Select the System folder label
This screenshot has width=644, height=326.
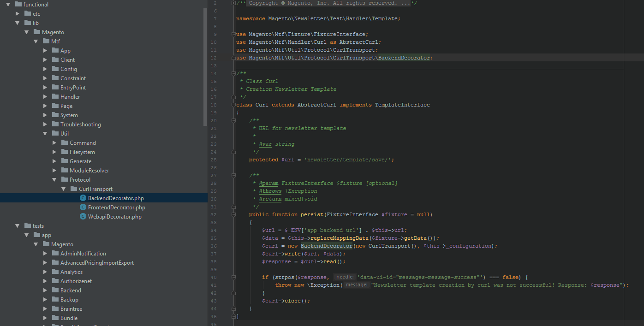click(69, 115)
